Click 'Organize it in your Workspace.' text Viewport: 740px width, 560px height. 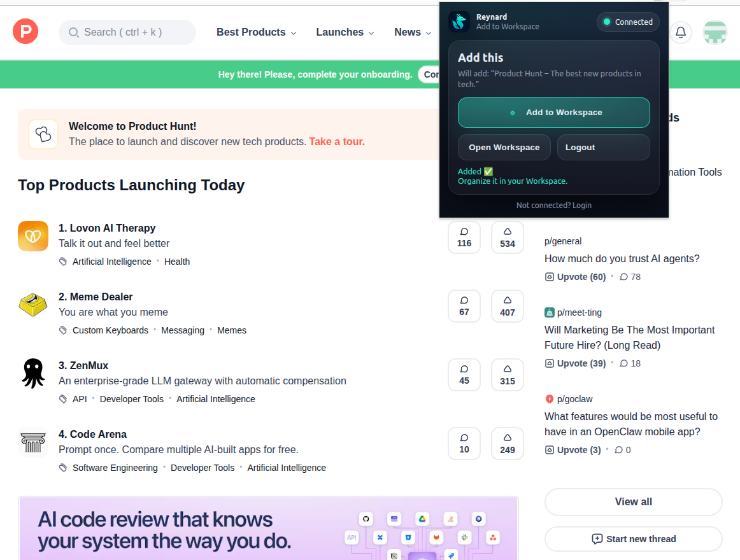513,181
